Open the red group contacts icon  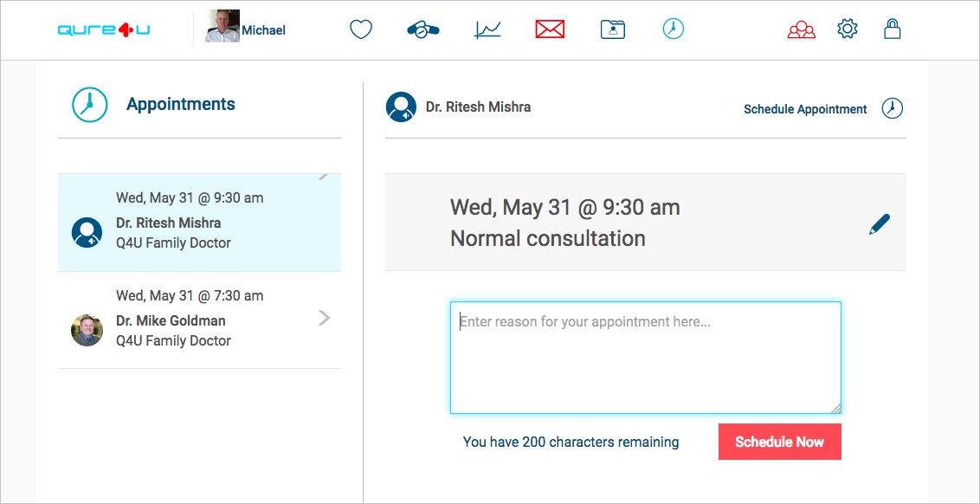[x=802, y=29]
